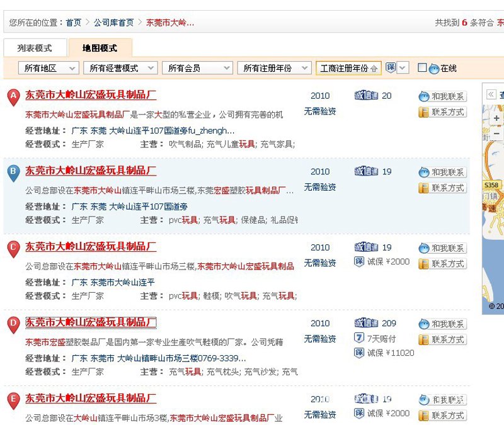This screenshot has width=504, height=425.
Task: Click 联系方式 for listing A
Action: pos(443,112)
